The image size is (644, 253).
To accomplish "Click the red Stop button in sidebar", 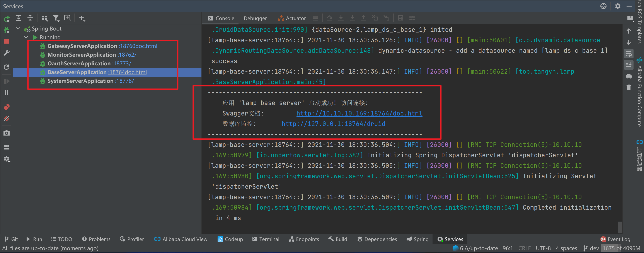I will (7, 41).
